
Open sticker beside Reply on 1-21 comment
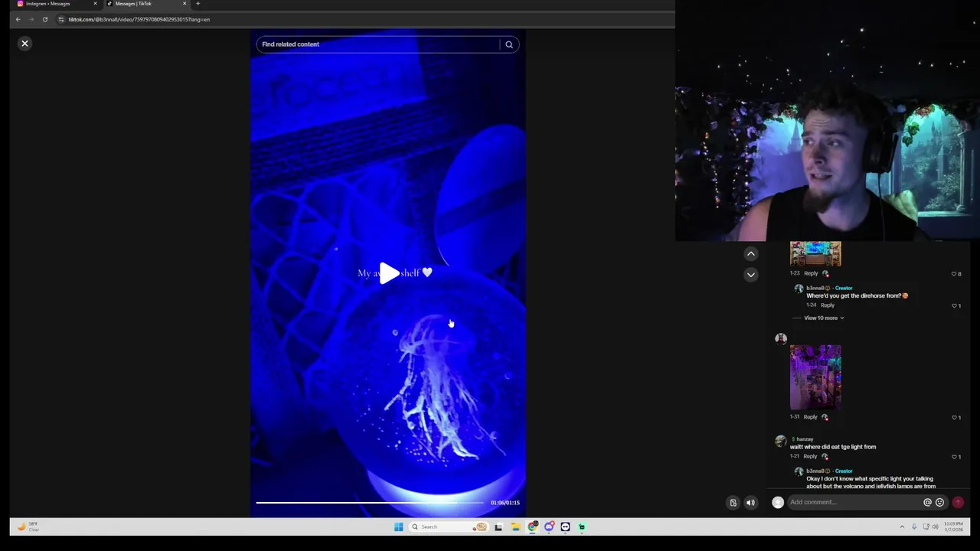tap(825, 456)
